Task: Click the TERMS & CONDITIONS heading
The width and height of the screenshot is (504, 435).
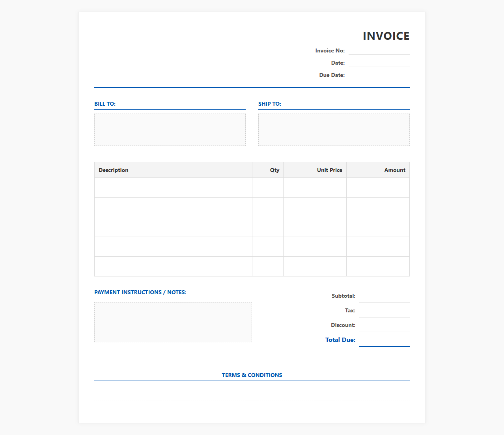Action: coord(252,375)
